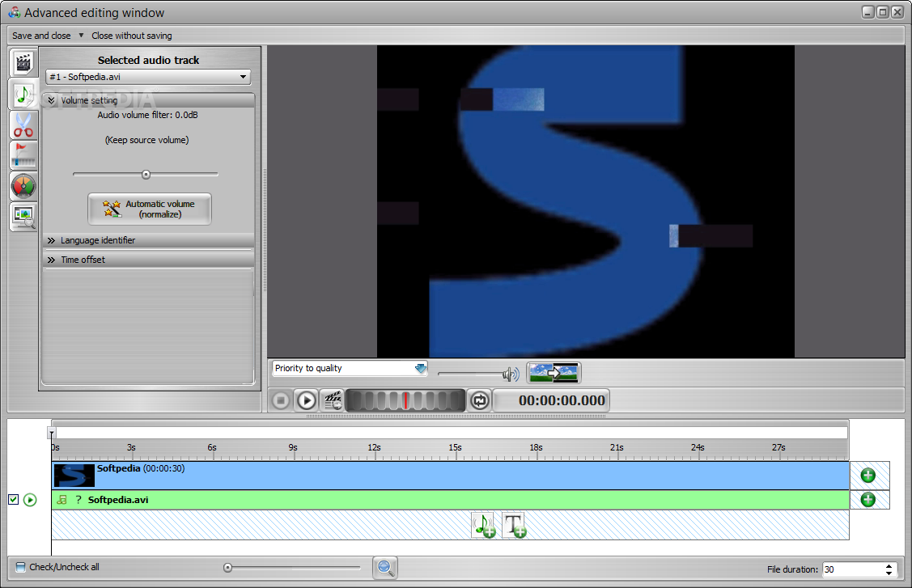Play the Softpedia.avi audio track
The width and height of the screenshot is (912, 588).
click(30, 500)
